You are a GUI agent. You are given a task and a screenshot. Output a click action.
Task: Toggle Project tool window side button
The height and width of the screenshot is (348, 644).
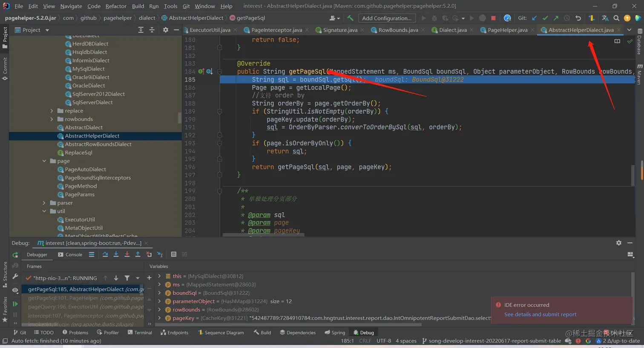coord(5,37)
